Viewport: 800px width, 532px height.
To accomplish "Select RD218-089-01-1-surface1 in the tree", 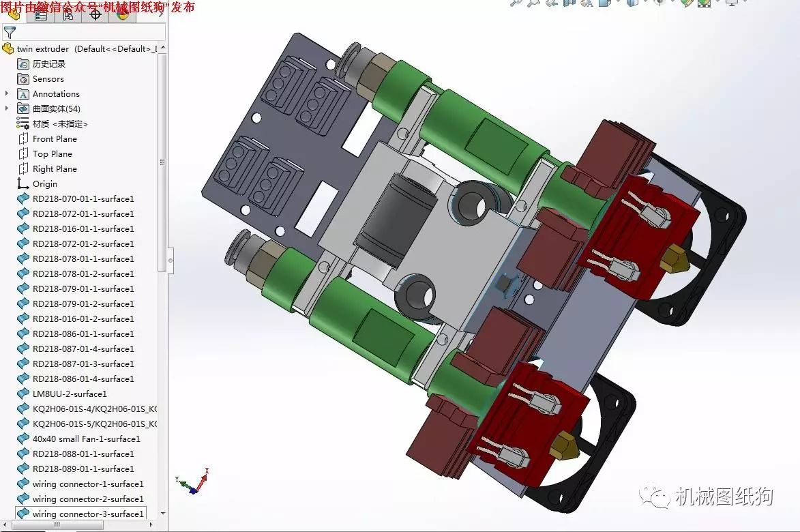I will tap(83, 469).
